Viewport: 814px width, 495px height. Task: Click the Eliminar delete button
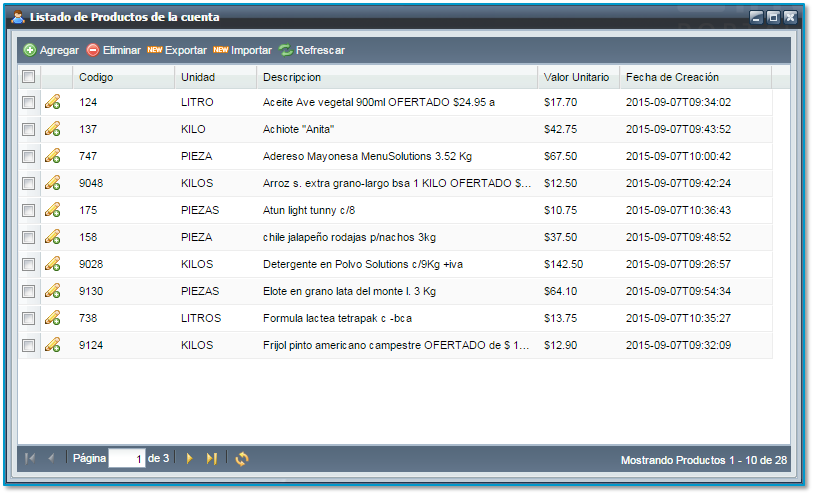113,50
